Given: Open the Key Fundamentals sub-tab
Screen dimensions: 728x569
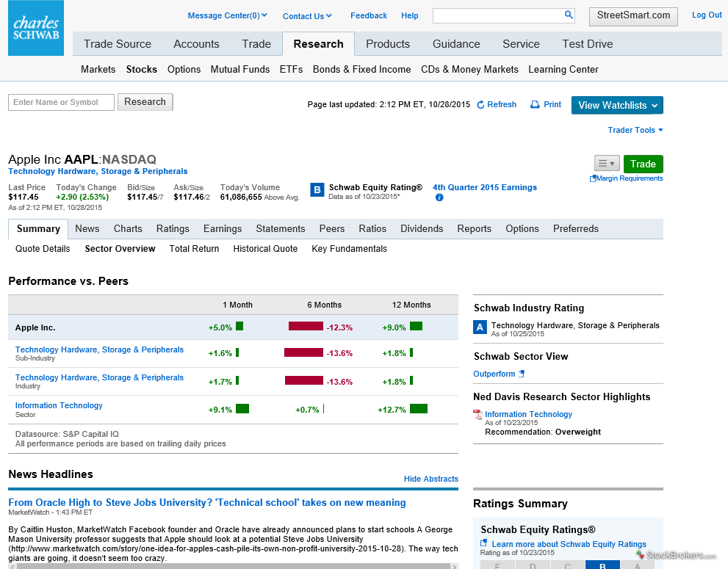Looking at the screenshot, I should 349,249.
